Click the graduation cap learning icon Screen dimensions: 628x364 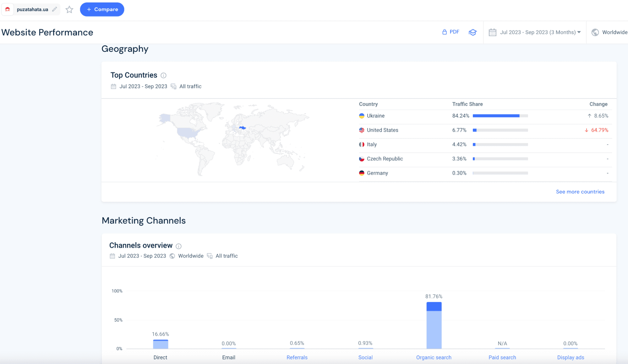click(472, 32)
